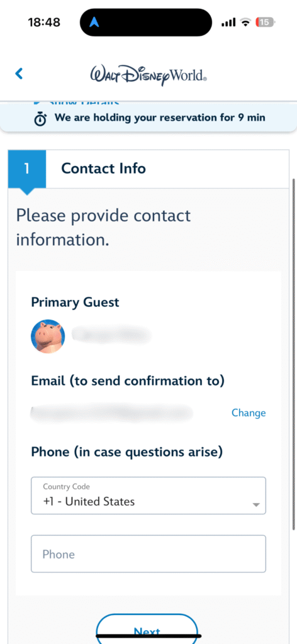This screenshot has height=644, width=297.
Task: Tap the location arrow in Dynamic Island
Action: 96,22
